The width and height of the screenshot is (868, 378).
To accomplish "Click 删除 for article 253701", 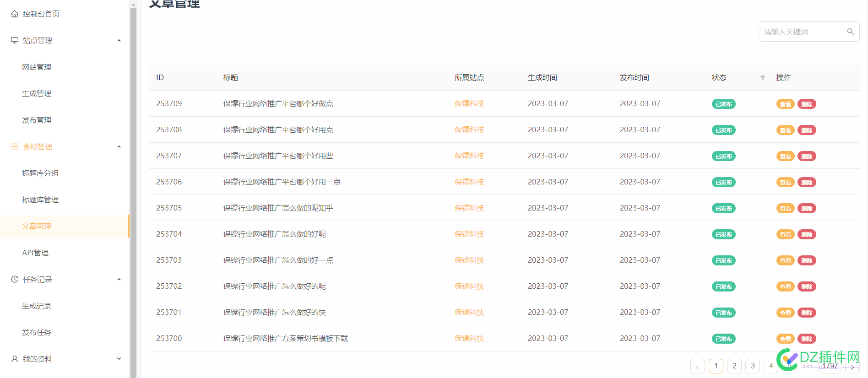I will coord(807,313).
